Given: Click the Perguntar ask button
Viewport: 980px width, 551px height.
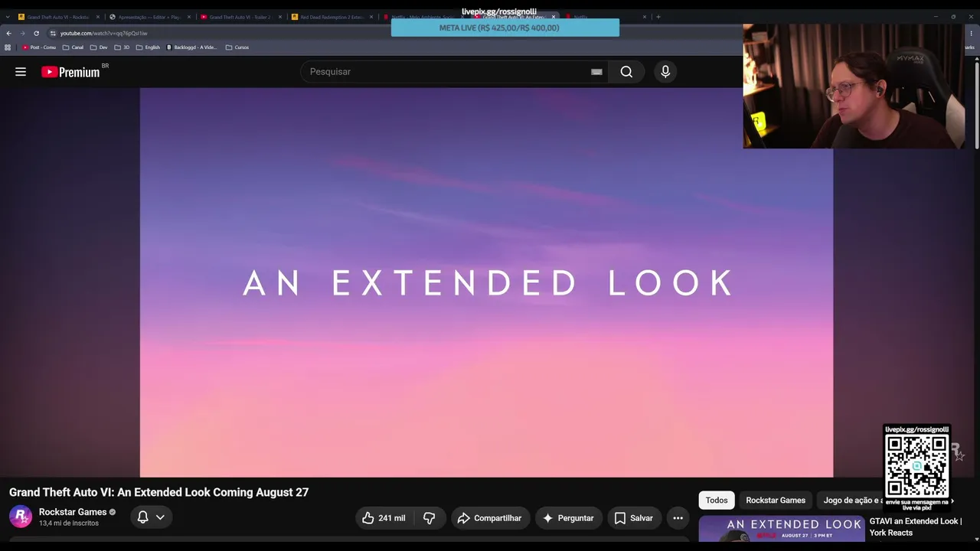Looking at the screenshot, I should [569, 518].
